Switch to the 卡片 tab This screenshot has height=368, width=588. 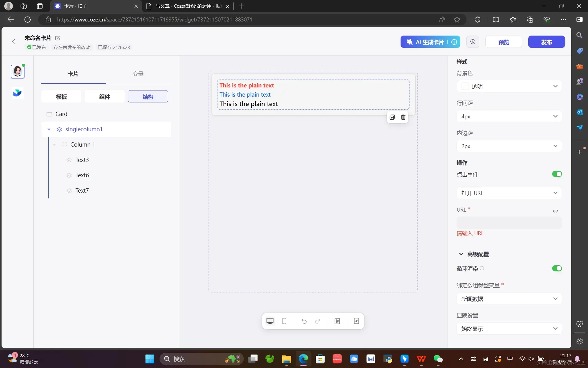[x=73, y=74]
